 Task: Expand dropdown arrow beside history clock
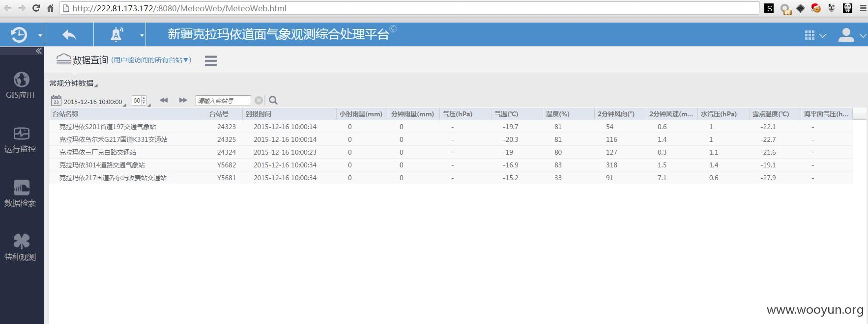[x=40, y=35]
